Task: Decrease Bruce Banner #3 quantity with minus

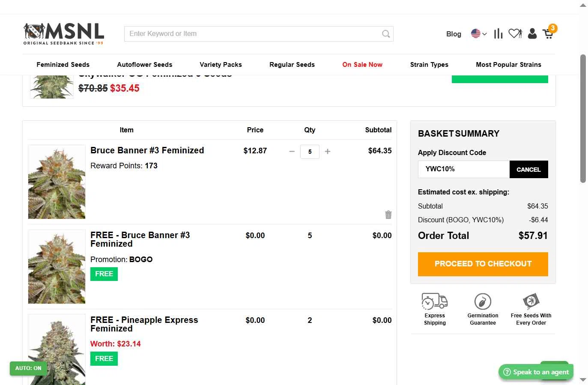Action: click(x=292, y=152)
